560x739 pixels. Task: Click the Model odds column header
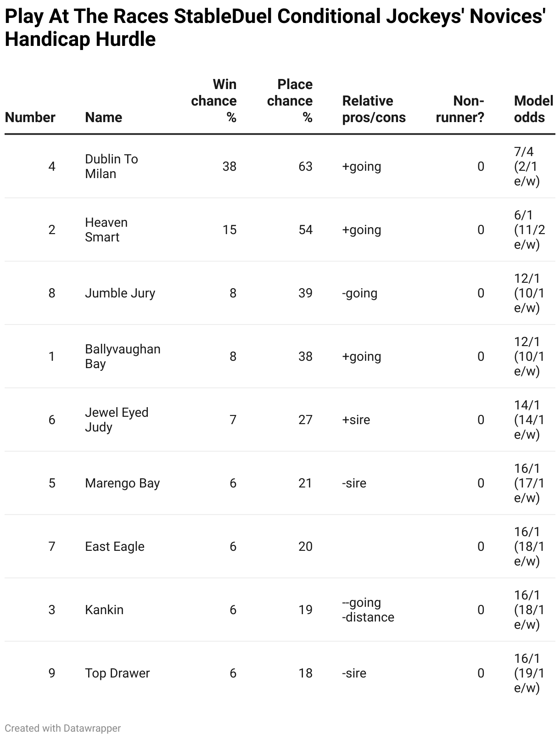534,109
